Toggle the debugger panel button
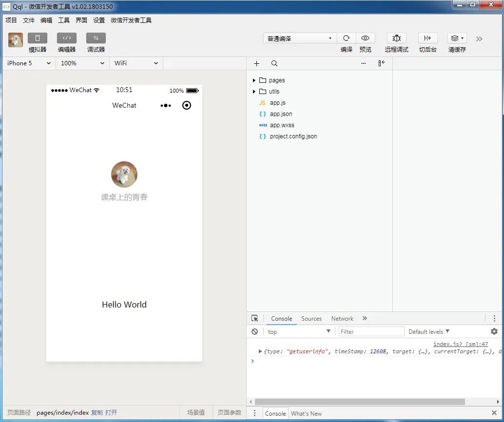The image size is (504, 422). 96,38
